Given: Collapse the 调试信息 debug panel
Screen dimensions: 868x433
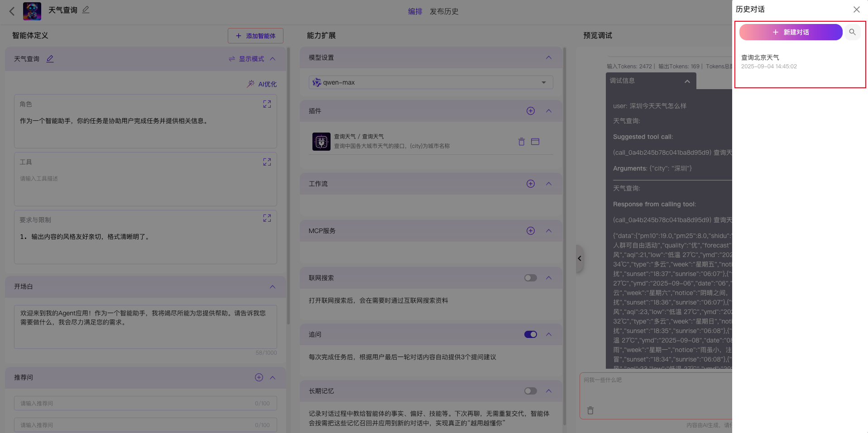Looking at the screenshot, I should point(687,81).
